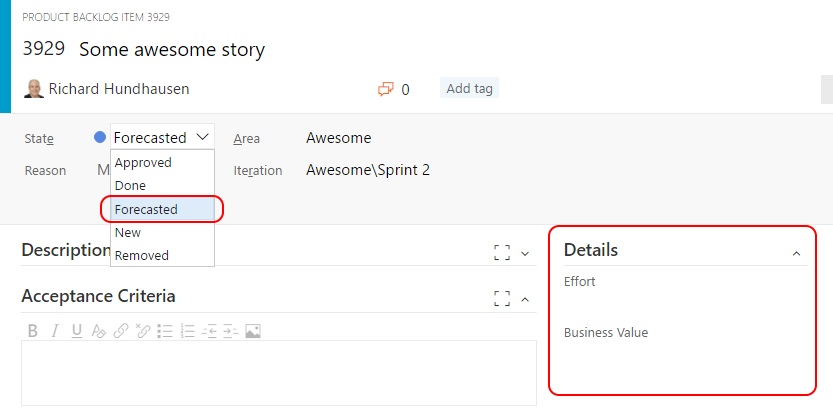Select Approved from the State list
This screenshot has width=833, height=410.
[144, 163]
